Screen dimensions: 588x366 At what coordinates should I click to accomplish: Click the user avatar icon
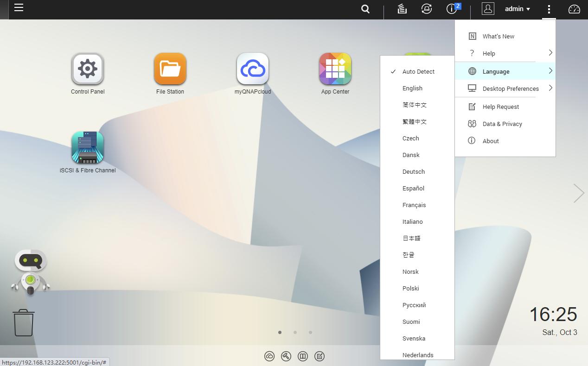488,8
